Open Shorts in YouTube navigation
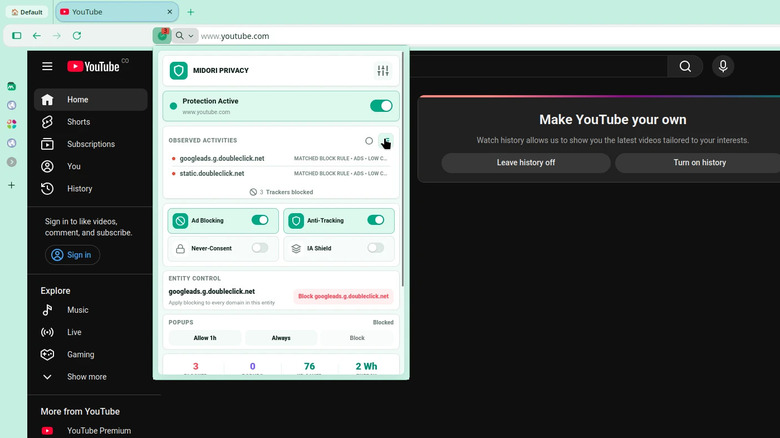 click(x=91, y=122)
